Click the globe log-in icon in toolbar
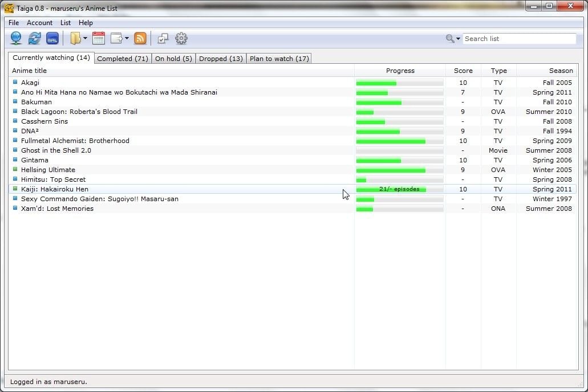 click(16, 38)
